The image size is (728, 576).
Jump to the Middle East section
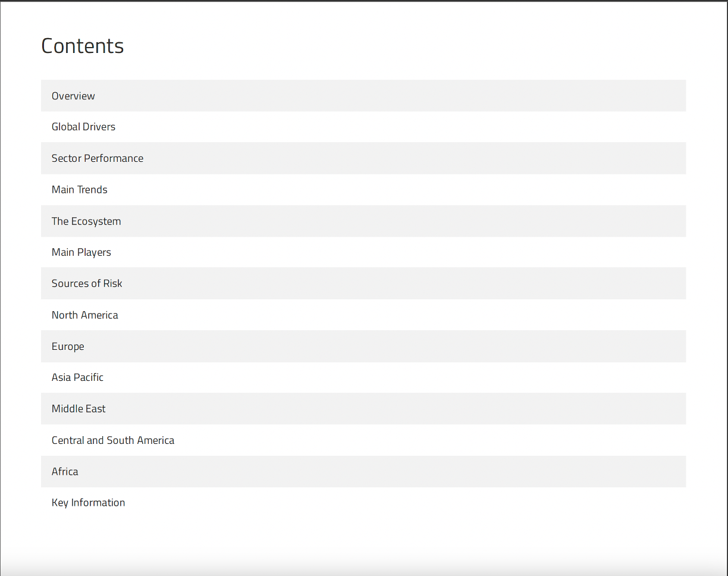[x=79, y=409]
